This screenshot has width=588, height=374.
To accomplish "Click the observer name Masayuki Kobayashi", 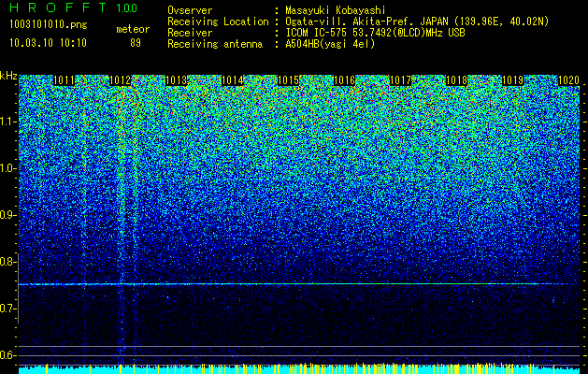I will pos(335,10).
